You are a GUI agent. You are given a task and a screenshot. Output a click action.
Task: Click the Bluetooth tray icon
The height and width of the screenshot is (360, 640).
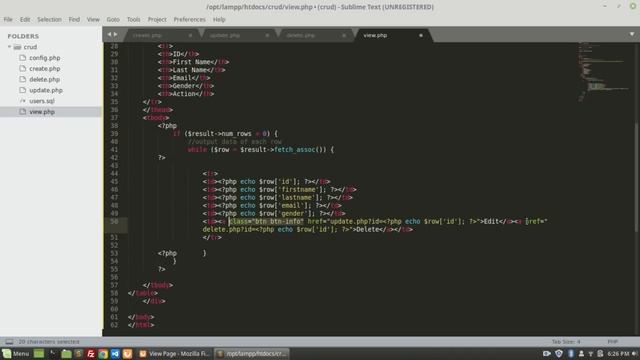[x=571, y=353]
